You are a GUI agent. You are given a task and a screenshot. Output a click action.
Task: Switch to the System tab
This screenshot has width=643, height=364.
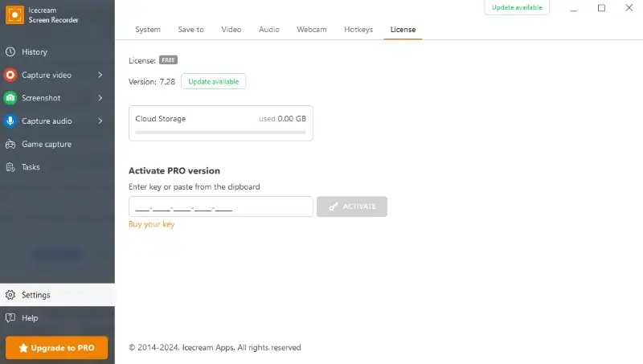148,30
